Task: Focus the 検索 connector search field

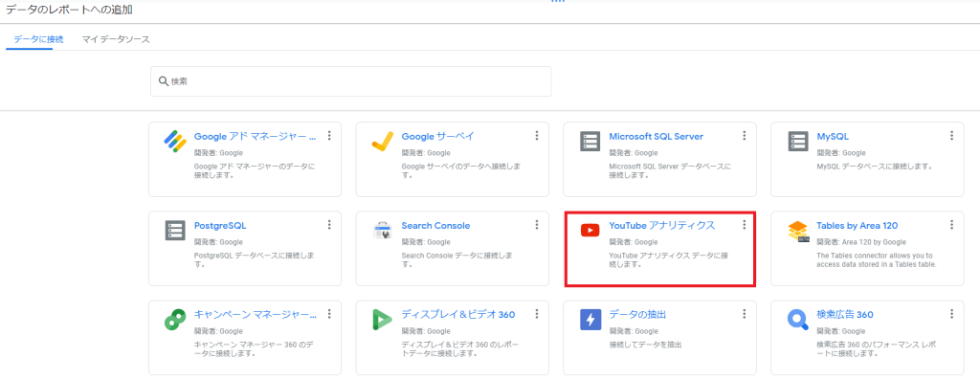Action: point(350,81)
